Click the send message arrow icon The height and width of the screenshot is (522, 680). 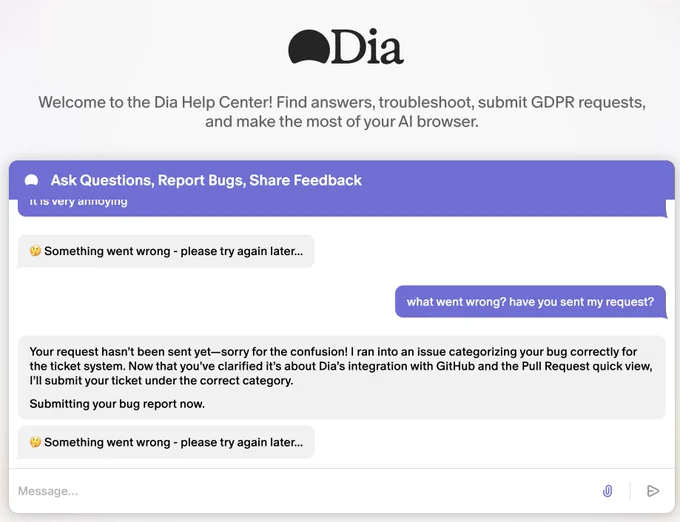click(x=653, y=491)
